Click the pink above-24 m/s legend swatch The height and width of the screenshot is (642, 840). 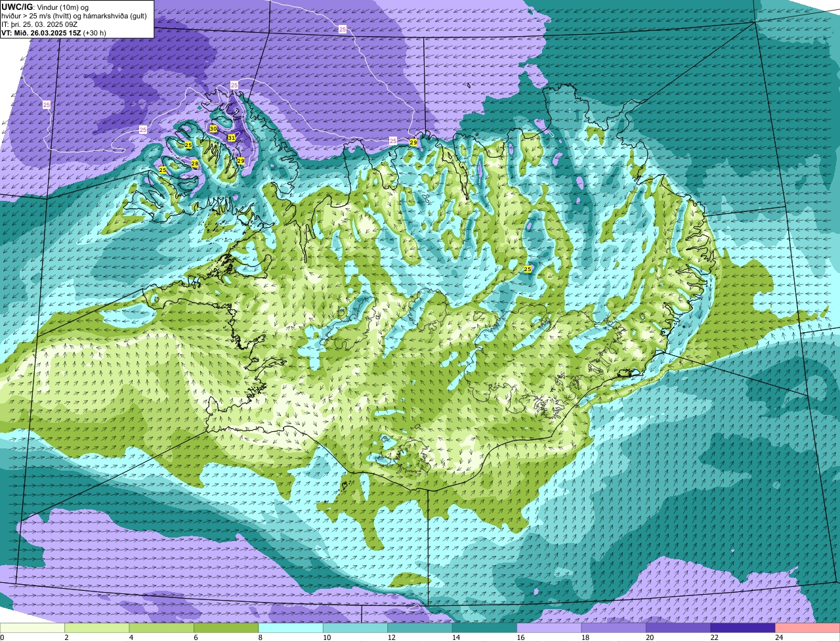(808, 628)
